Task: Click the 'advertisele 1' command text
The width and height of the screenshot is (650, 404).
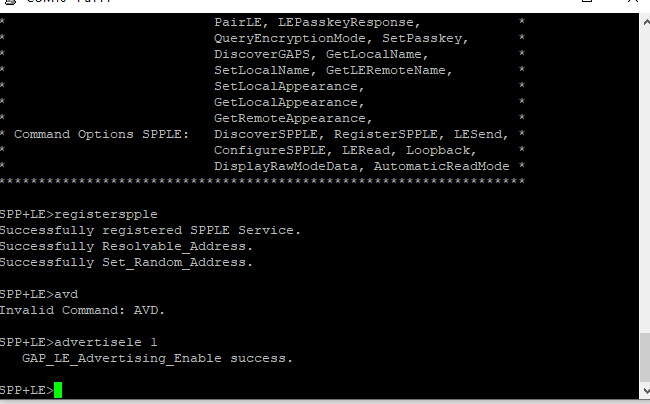Action: 107,342
